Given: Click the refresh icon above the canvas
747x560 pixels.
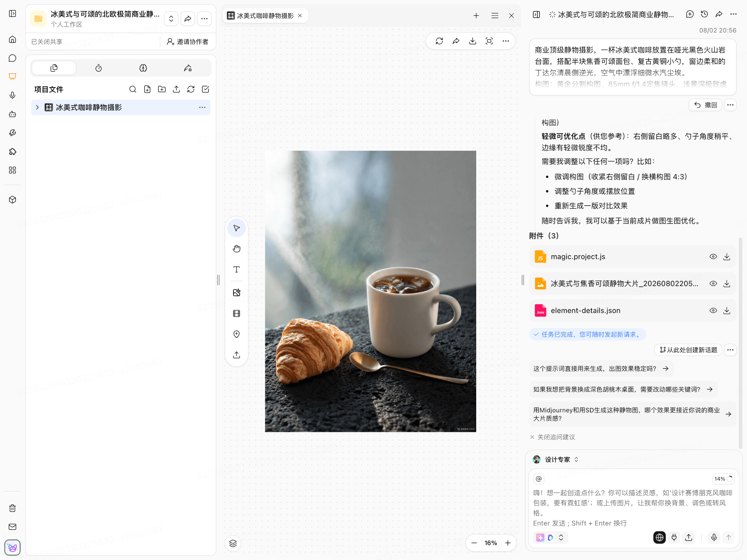Looking at the screenshot, I should (439, 41).
